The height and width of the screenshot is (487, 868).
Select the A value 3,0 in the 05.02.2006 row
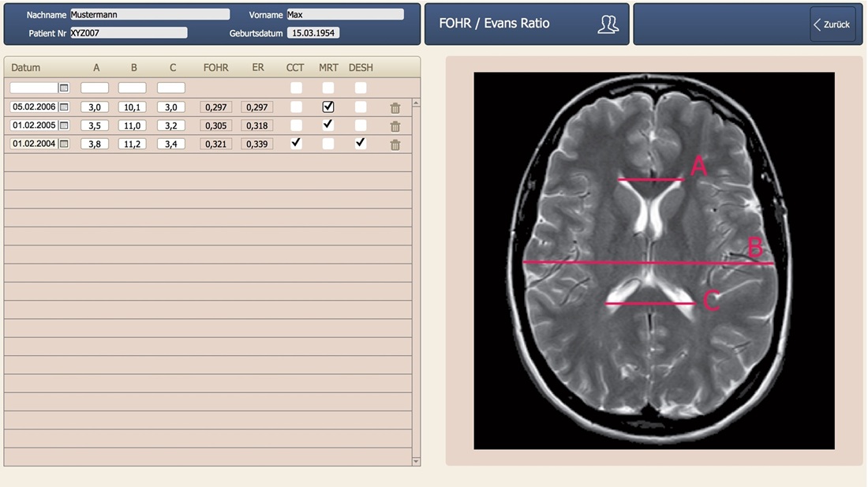tap(95, 107)
